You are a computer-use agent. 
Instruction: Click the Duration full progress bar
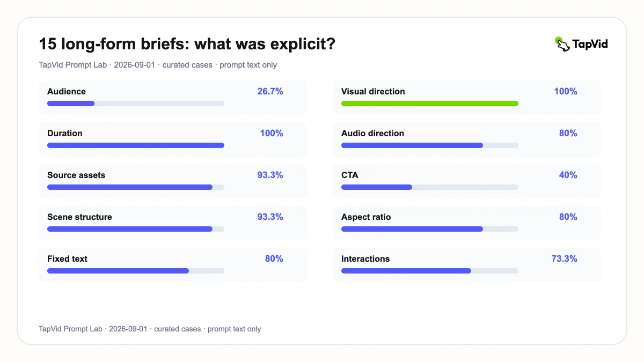coord(136,145)
